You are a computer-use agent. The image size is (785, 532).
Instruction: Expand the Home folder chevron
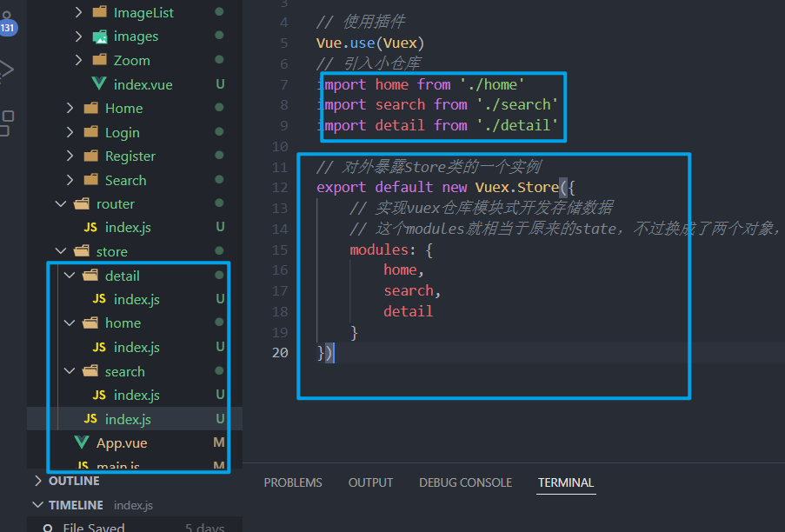tap(70, 108)
